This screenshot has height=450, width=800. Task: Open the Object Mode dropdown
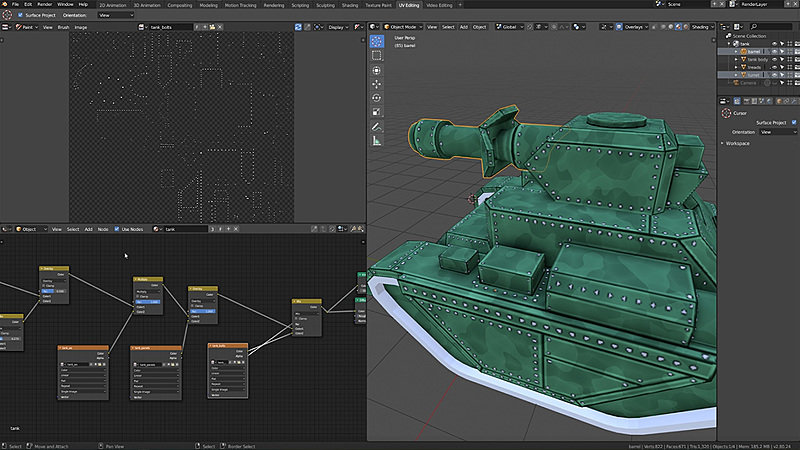click(x=403, y=27)
